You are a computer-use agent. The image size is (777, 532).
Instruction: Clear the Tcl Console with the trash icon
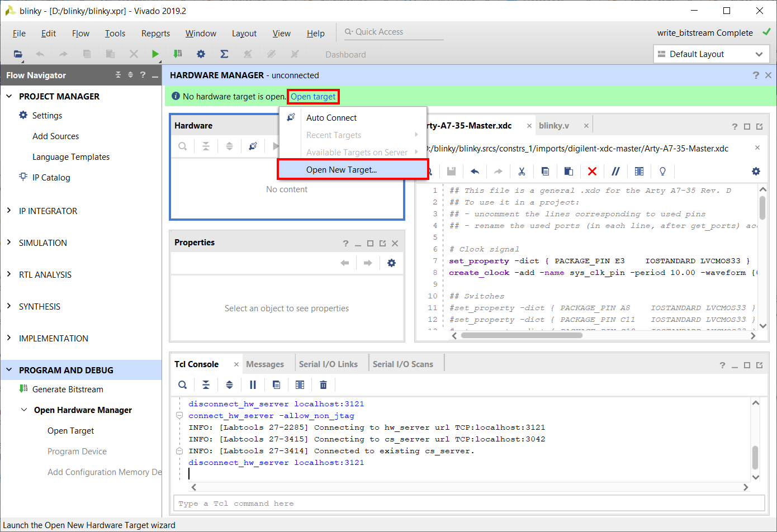[x=323, y=384]
